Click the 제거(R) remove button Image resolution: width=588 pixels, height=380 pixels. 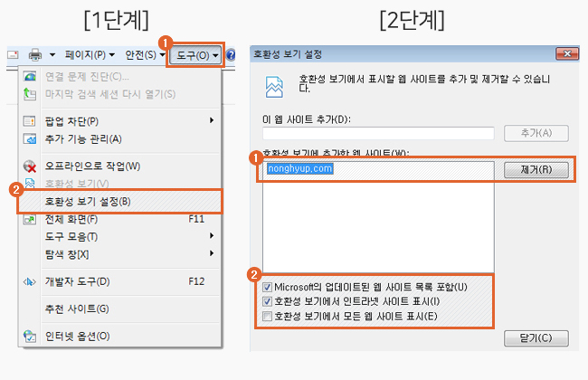point(536,170)
